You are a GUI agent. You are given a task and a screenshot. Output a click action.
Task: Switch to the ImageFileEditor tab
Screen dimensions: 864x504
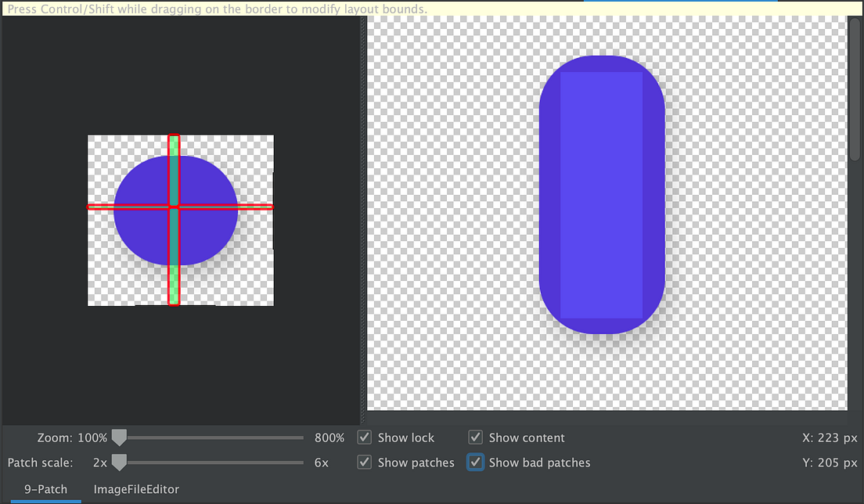click(136, 489)
